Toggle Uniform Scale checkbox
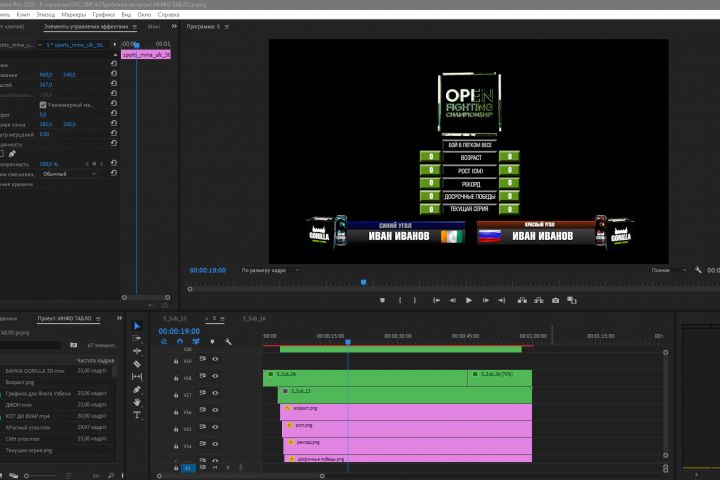720x480 pixels. tap(43, 105)
